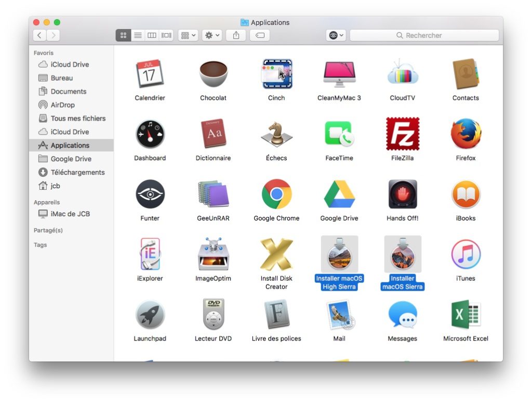The width and height of the screenshot is (532, 403).
Task: Click the Launchpad rocket icon
Action: (x=150, y=315)
